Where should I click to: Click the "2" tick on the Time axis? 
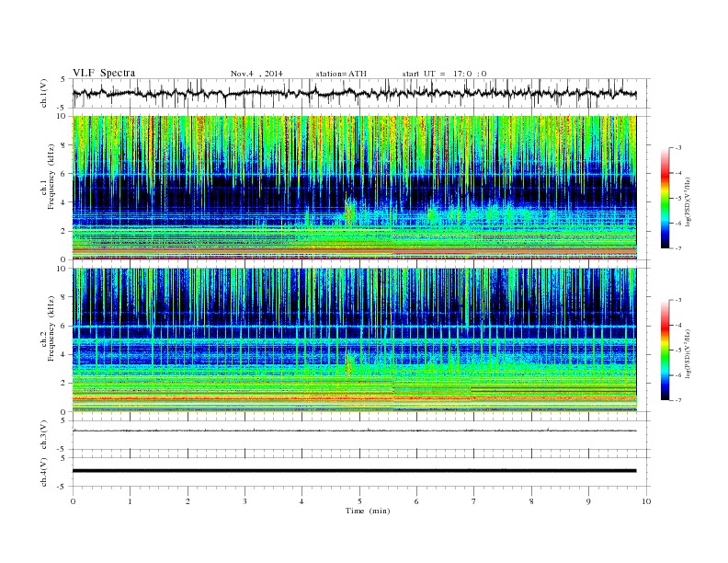click(x=188, y=501)
